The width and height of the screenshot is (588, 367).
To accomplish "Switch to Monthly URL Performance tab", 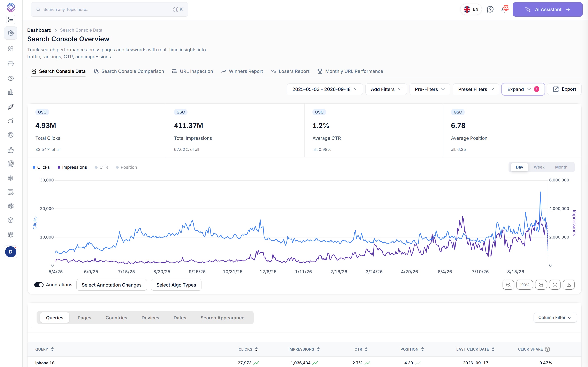I will point(350,71).
